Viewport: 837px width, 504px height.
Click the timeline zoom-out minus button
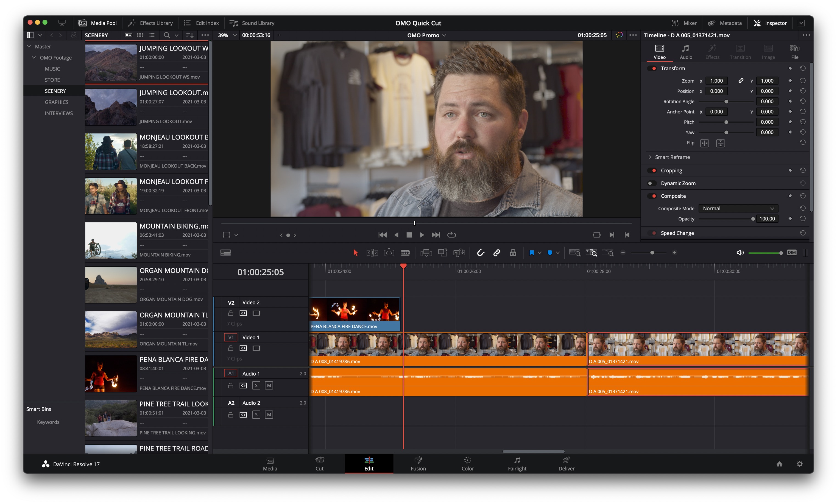tap(623, 253)
